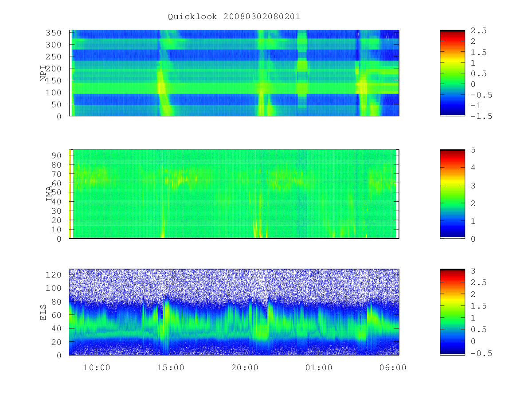Click the 250 tick on NPI axis

click(54, 57)
